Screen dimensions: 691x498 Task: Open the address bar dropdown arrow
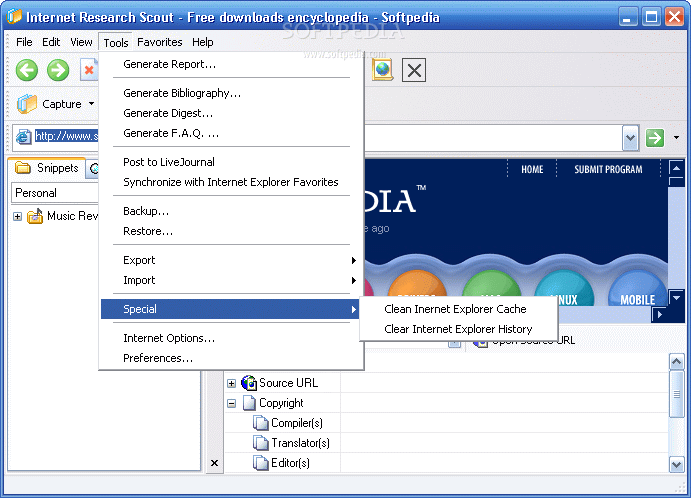pos(631,138)
